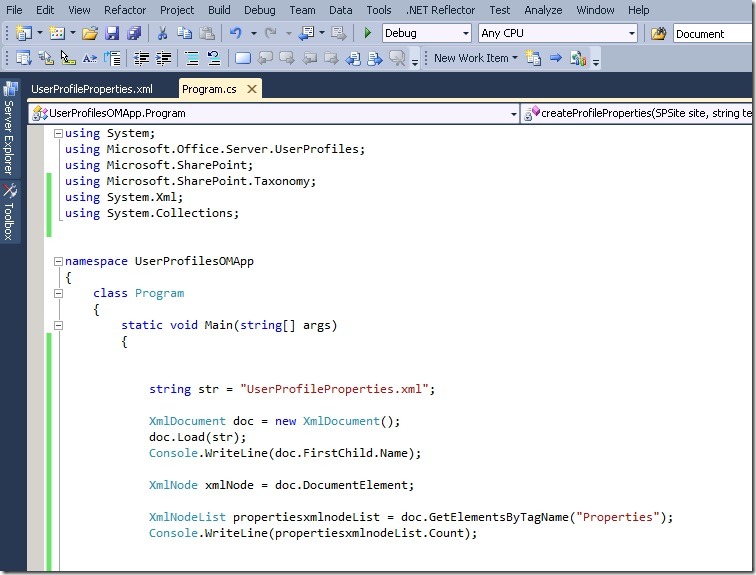The image size is (756, 575).
Task: Open the Debug configuration dropdown
Action: 465,34
